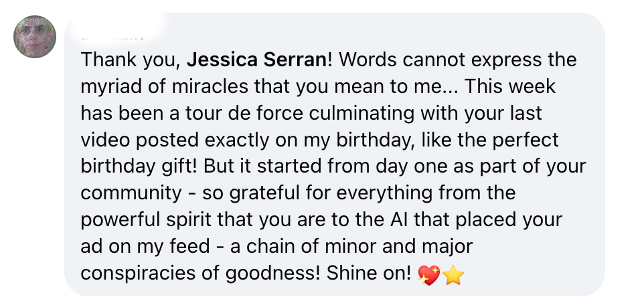Click the word "community" in the comment
The width and height of the screenshot is (644, 301).
[x=131, y=194]
